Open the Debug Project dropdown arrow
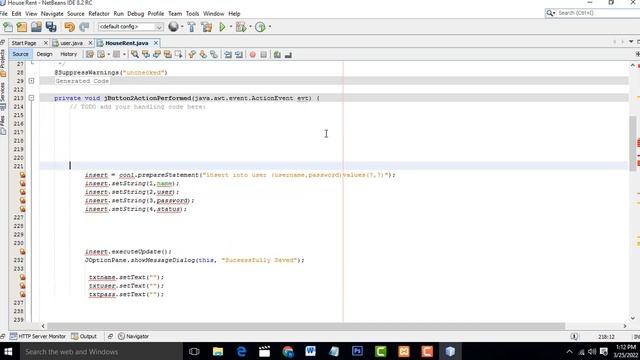 tap(250, 27)
